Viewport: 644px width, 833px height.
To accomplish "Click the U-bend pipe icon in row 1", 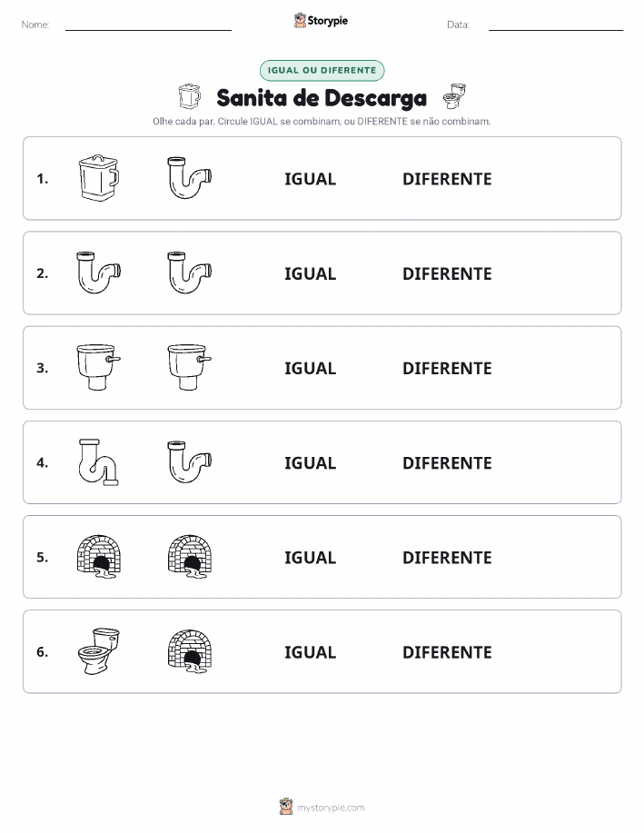I will tap(190, 178).
